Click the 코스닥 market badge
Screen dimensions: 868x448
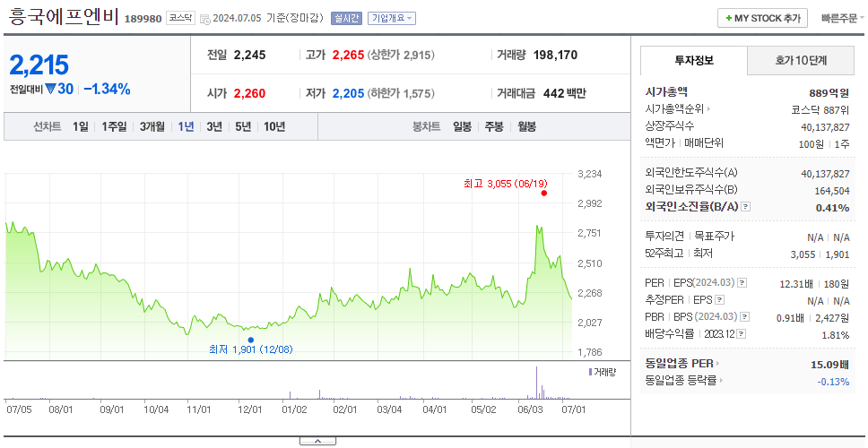click(180, 18)
